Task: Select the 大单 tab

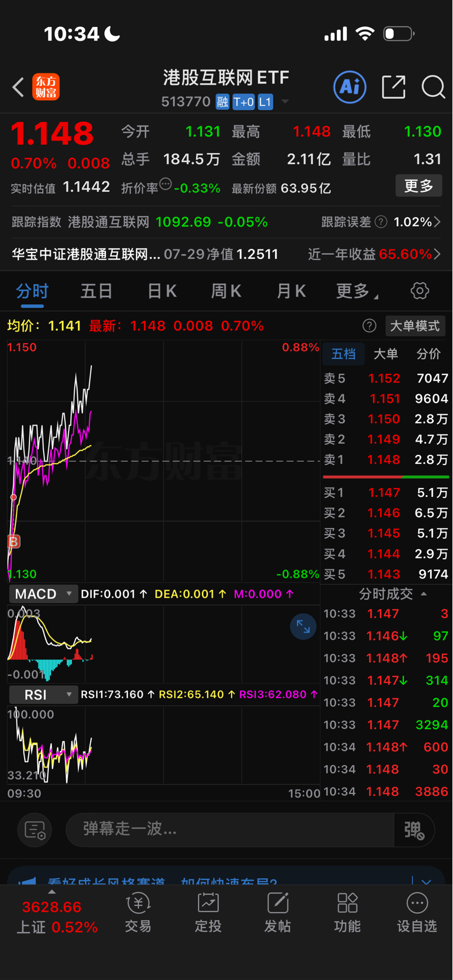Action: coord(386,354)
